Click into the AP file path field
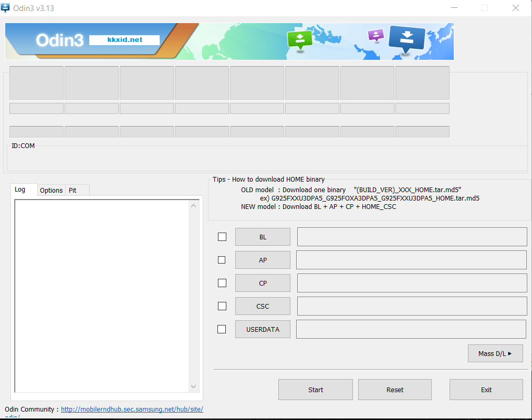 (x=411, y=260)
